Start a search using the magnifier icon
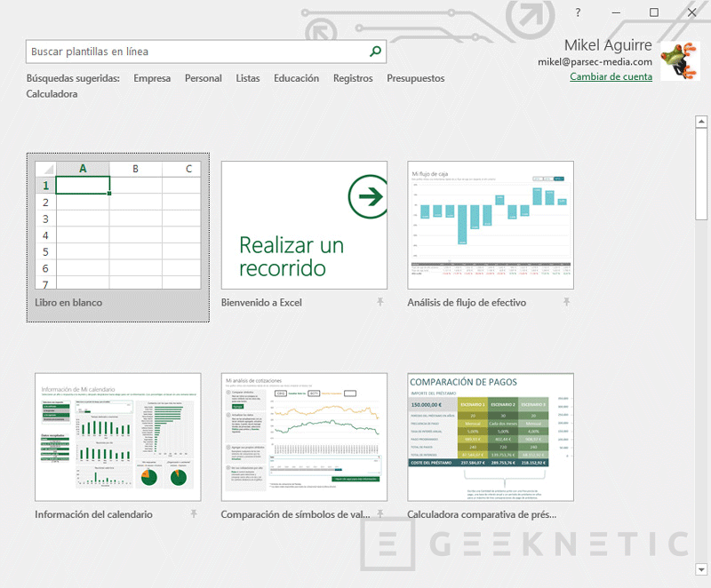This screenshot has width=711, height=588. tap(374, 51)
